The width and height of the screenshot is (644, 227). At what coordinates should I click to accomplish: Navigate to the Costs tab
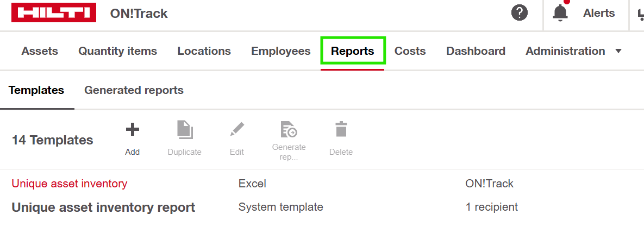[410, 51]
